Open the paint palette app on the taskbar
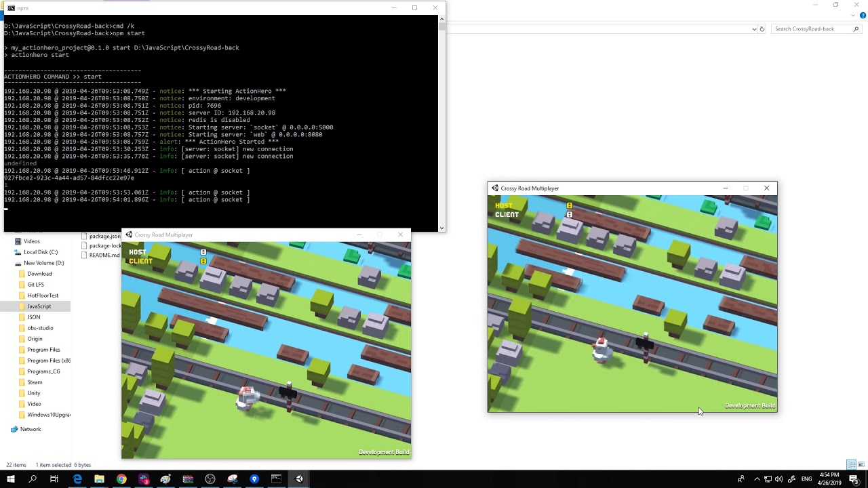 point(165,479)
